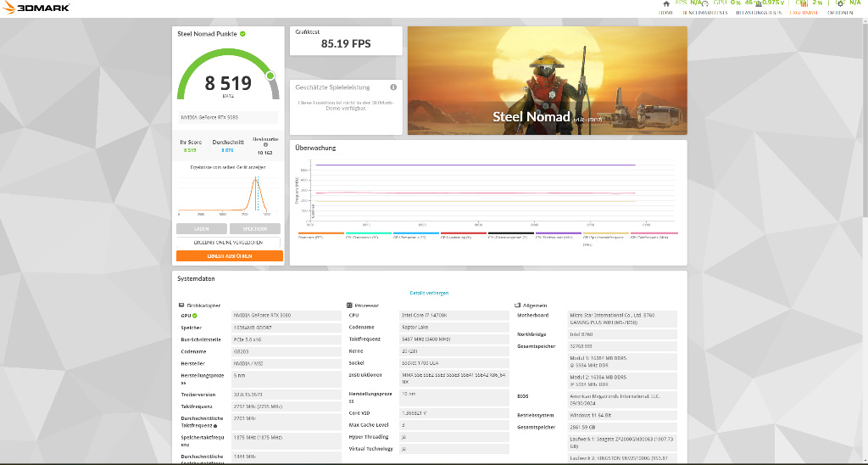
Task: Click the Ihr Score value 8 519
Action: click(190, 150)
